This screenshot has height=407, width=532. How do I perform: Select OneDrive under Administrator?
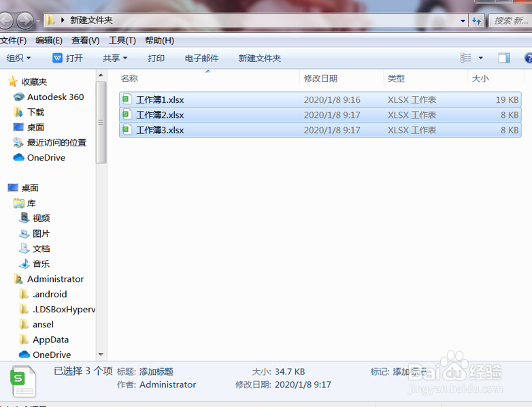[x=45, y=355]
